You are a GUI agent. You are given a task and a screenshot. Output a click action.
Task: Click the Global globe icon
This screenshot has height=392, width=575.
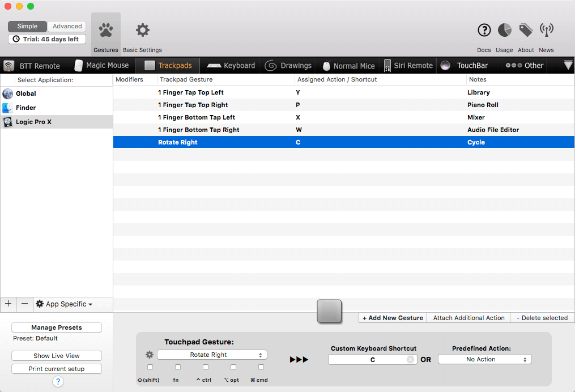8,93
